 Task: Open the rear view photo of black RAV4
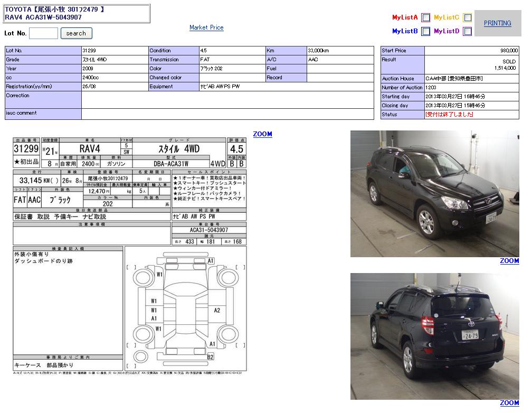click(434, 336)
